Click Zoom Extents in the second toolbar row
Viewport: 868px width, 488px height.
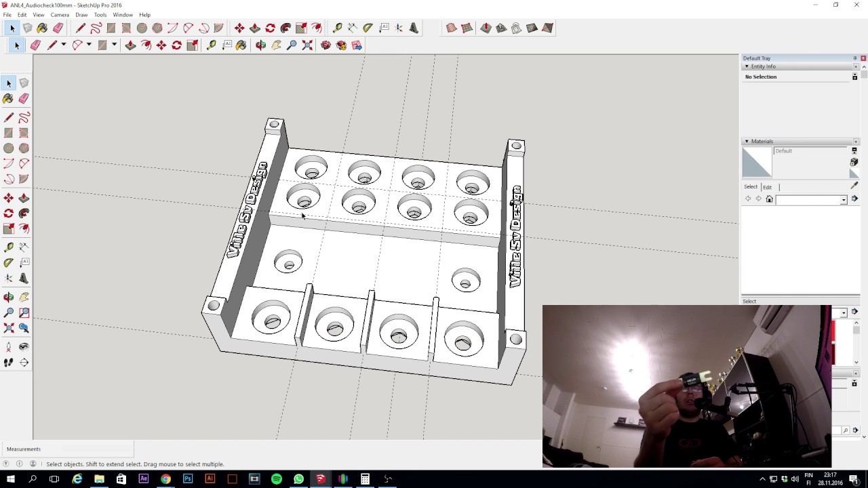[307, 45]
